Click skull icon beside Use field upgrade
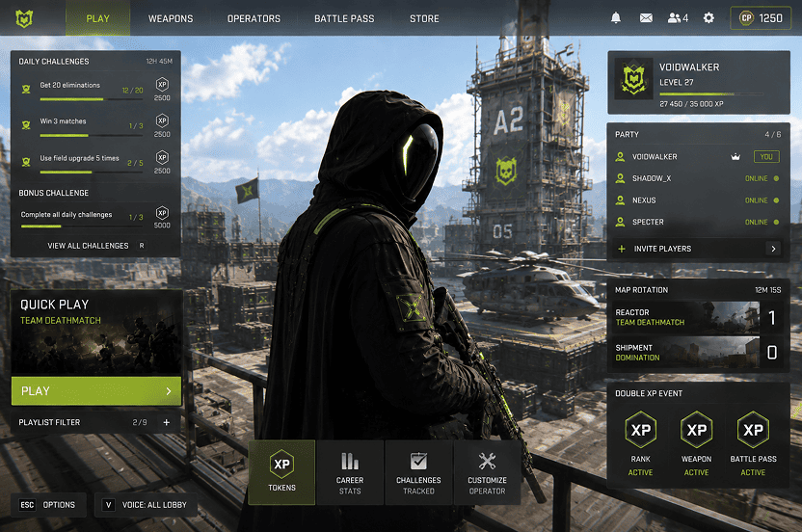802x532 pixels. pyautogui.click(x=26, y=162)
